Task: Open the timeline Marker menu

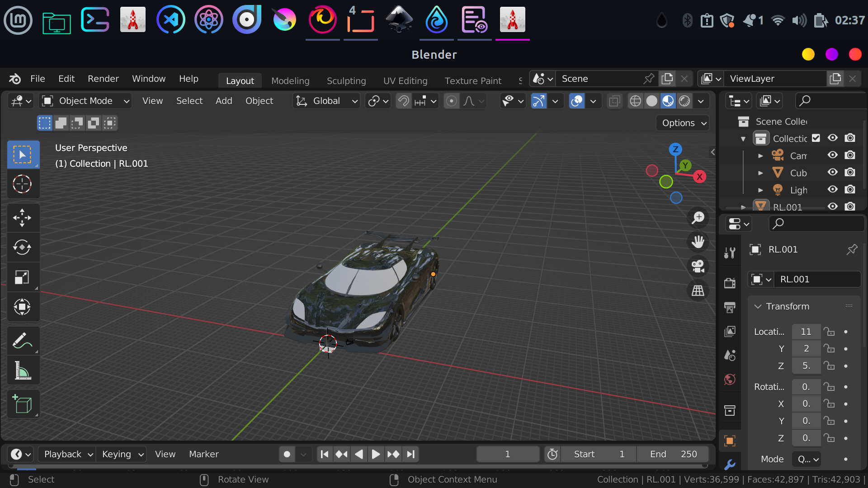Action: pyautogui.click(x=203, y=454)
